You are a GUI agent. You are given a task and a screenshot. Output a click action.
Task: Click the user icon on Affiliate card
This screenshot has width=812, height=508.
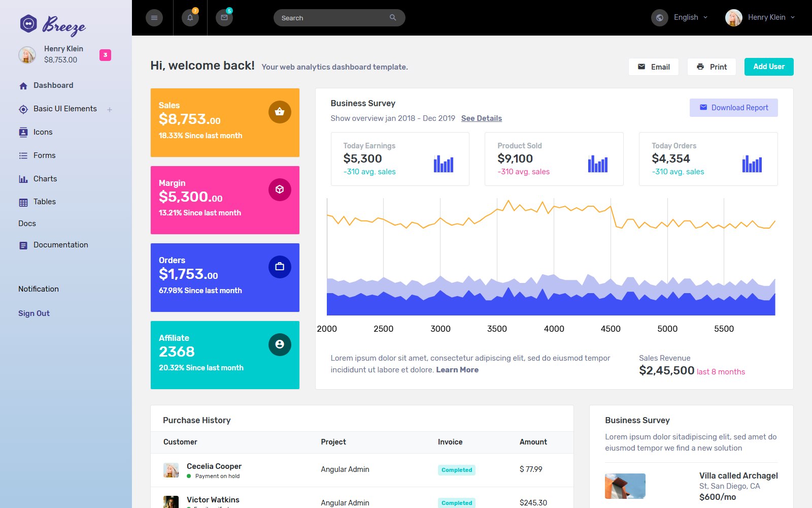pyautogui.click(x=280, y=344)
